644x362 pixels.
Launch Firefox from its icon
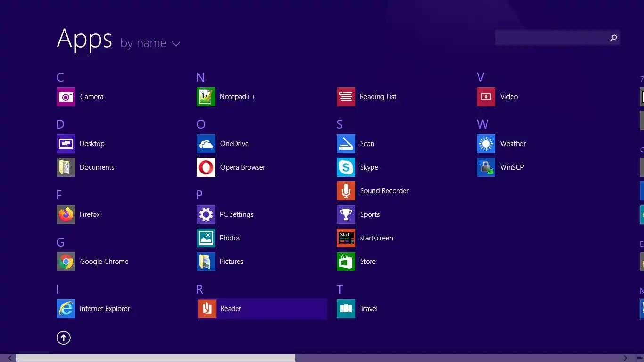coord(66,214)
